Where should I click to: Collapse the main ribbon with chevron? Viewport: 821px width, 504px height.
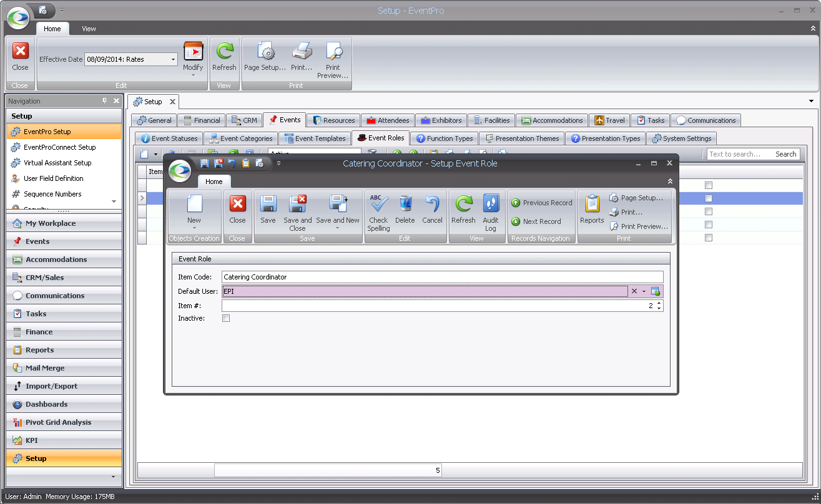click(x=812, y=29)
